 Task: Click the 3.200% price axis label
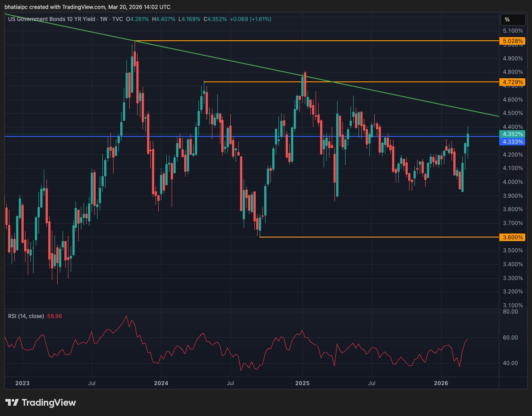[x=513, y=292]
